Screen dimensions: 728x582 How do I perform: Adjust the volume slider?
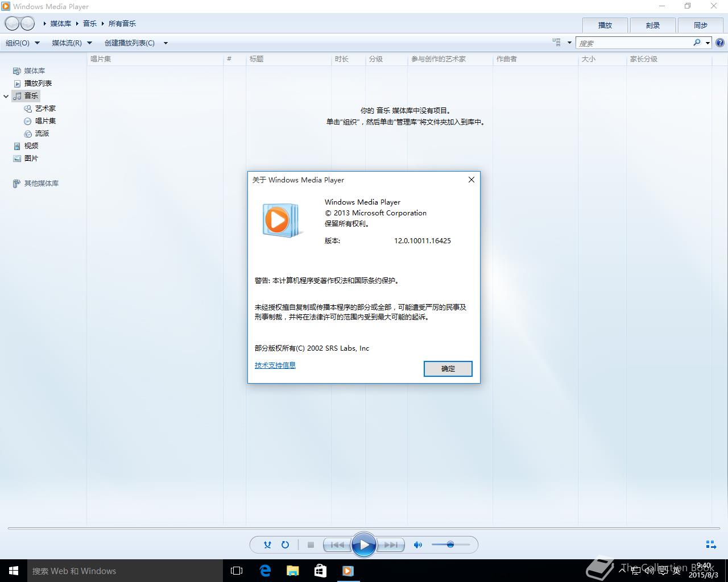click(450, 544)
